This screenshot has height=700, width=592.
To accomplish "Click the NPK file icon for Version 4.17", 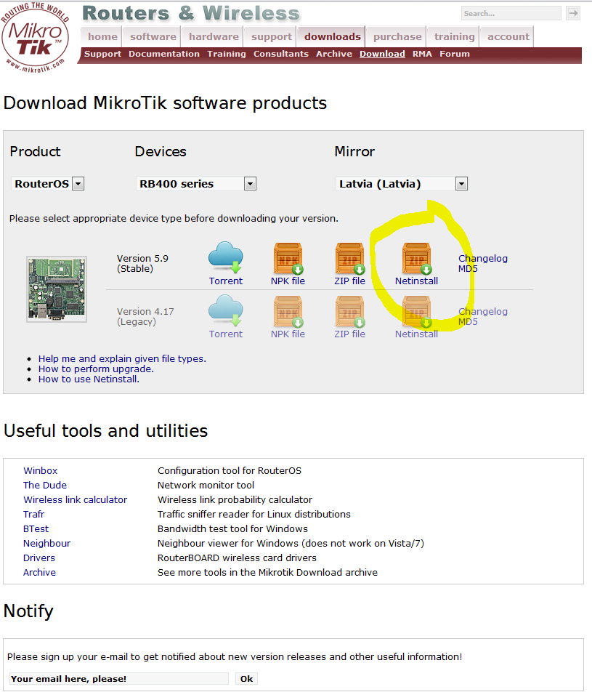I will click(x=288, y=310).
